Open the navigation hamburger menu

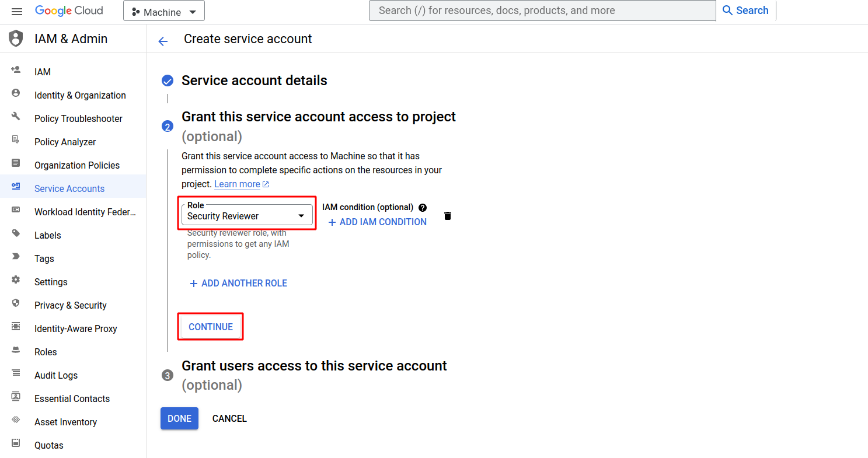[16, 11]
